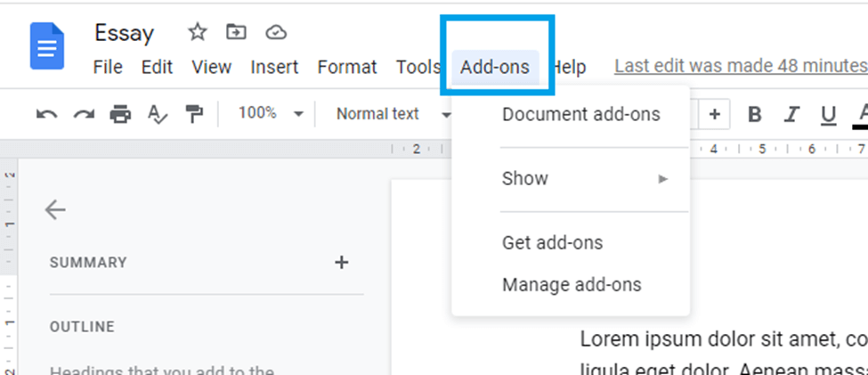Open the Format menu
The width and height of the screenshot is (868, 375).
click(347, 67)
